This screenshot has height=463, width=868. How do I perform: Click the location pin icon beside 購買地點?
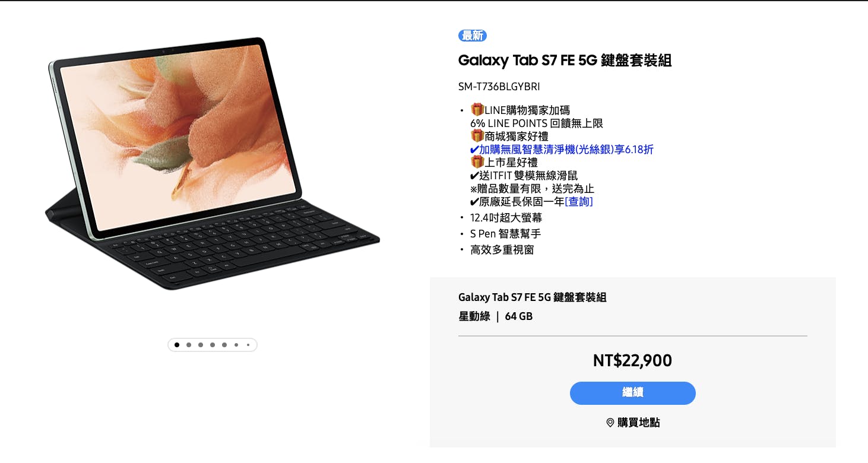(610, 423)
